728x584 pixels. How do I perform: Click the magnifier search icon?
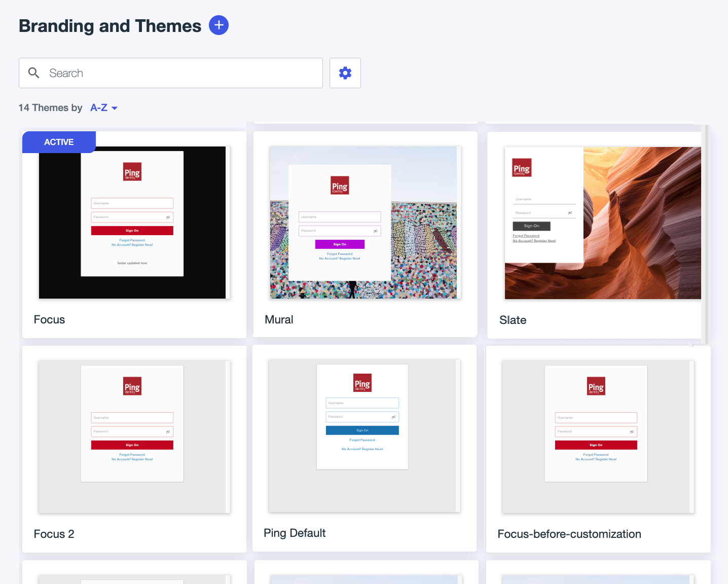pyautogui.click(x=34, y=73)
